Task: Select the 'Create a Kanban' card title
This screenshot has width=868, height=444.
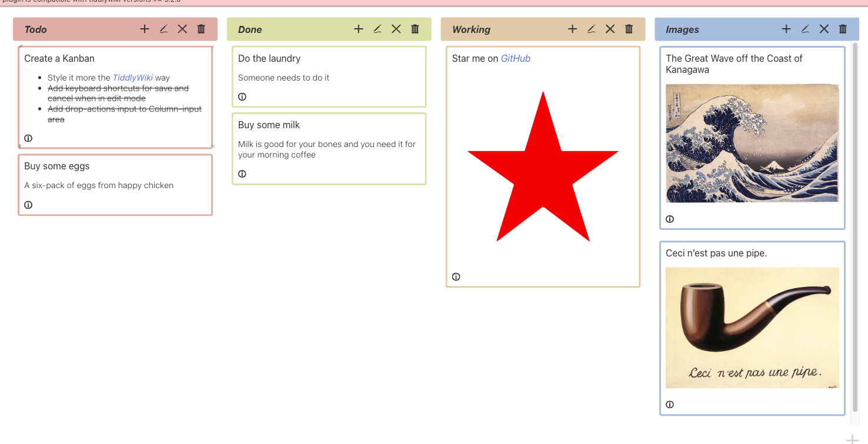Action: [59, 58]
